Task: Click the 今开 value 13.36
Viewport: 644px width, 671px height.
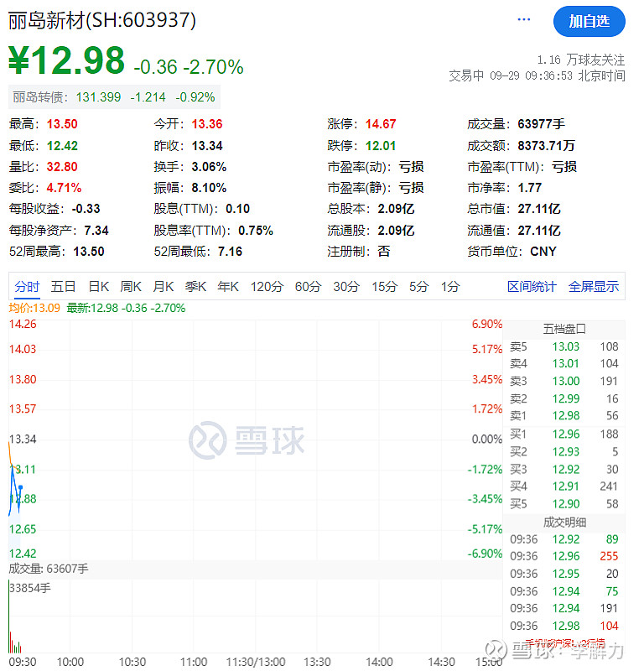Action: click(207, 124)
